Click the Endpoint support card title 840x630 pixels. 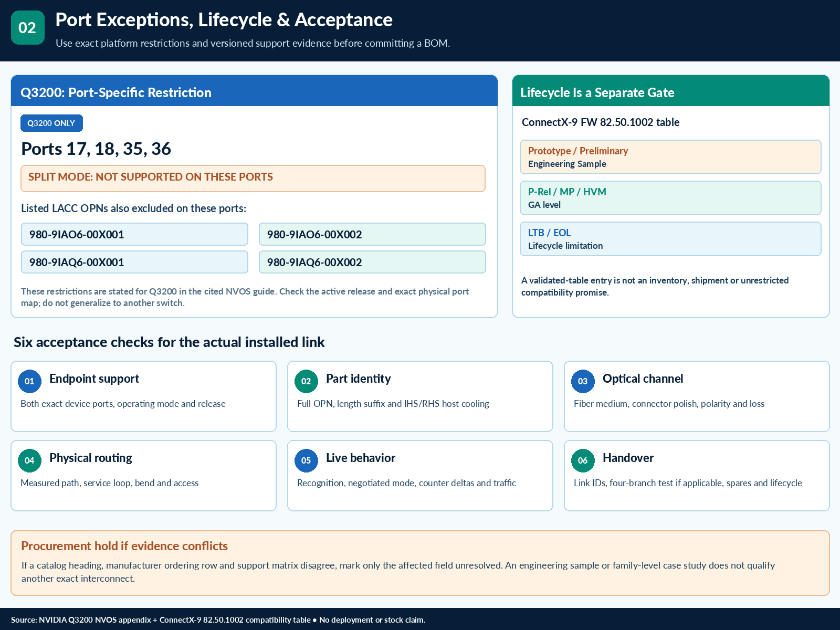[x=94, y=379]
